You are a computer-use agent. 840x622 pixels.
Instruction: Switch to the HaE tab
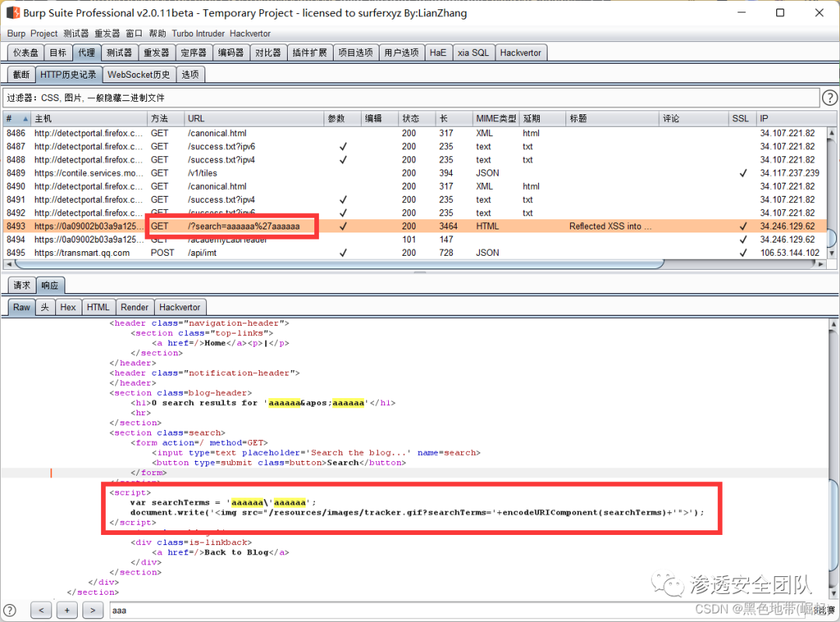coord(438,53)
